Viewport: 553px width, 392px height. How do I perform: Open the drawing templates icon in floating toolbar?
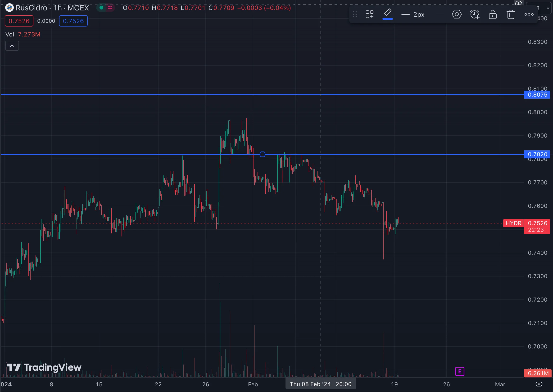coord(369,14)
